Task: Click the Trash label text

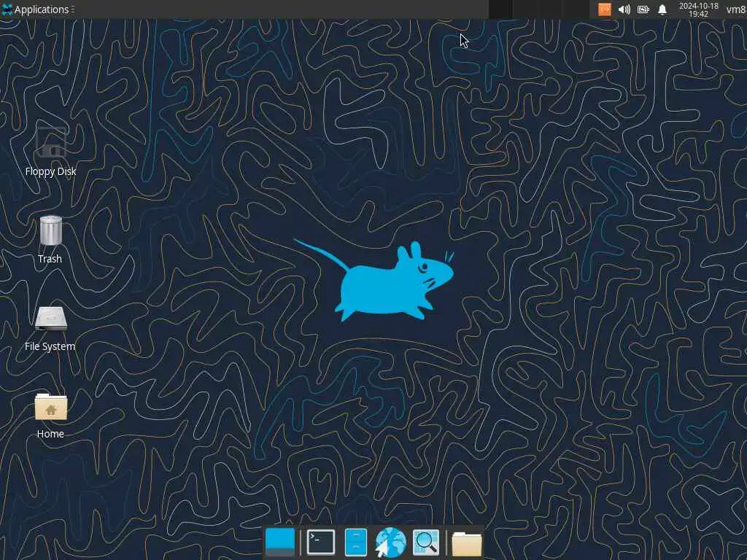Action: point(50,259)
